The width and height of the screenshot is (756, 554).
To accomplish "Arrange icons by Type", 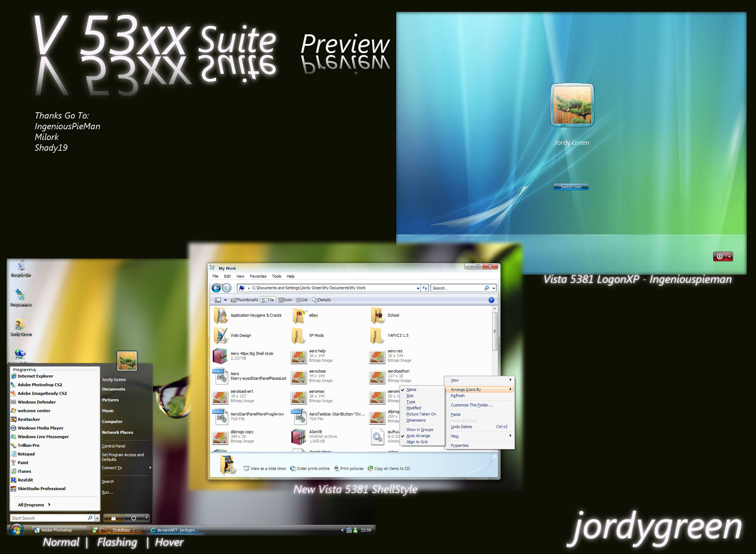I will (x=410, y=402).
